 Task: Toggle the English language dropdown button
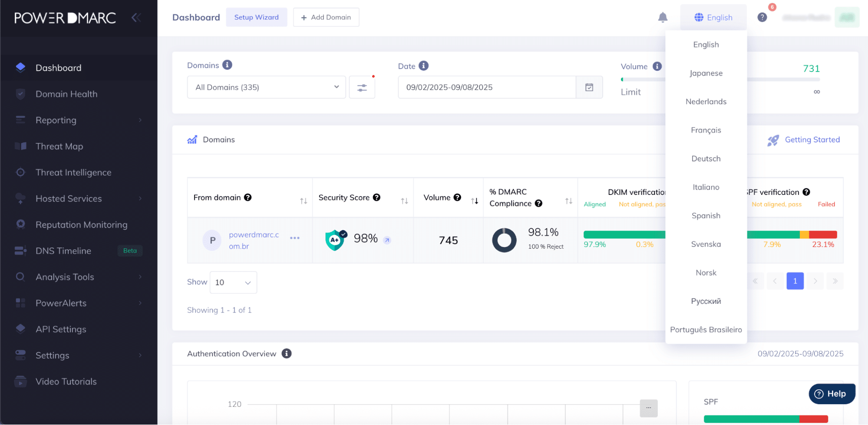point(713,17)
